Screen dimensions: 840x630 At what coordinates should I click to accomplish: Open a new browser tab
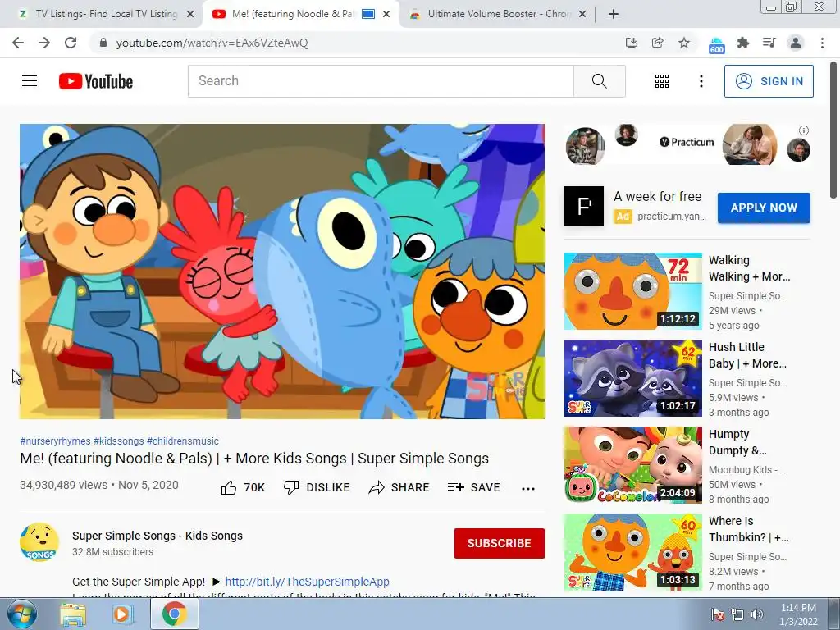pos(614,15)
